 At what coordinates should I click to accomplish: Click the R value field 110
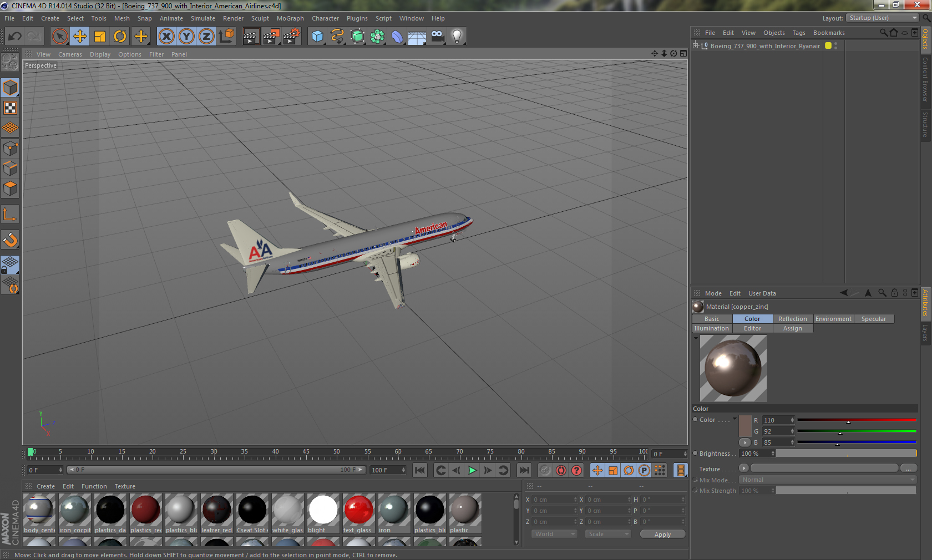click(x=776, y=420)
